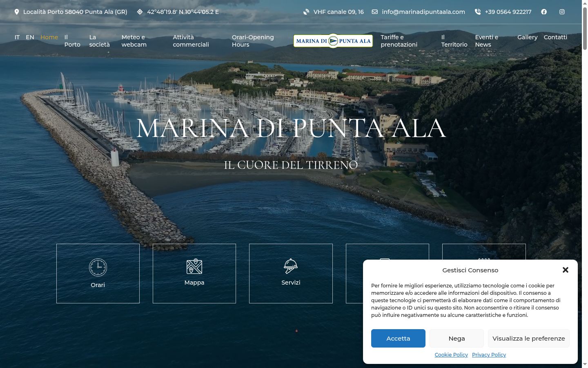
Task: Open the Cookie Policy link
Action: click(451, 355)
